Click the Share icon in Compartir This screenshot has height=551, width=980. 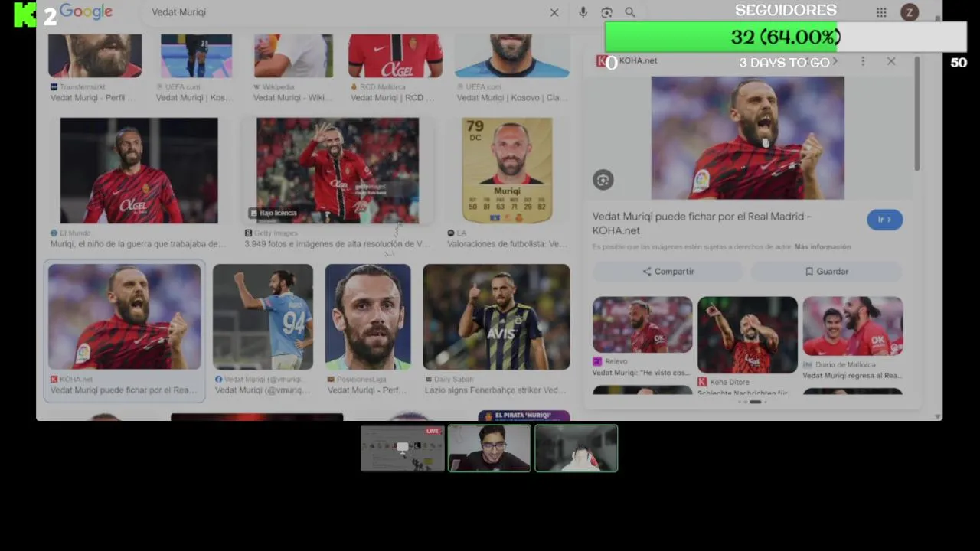[x=647, y=272]
